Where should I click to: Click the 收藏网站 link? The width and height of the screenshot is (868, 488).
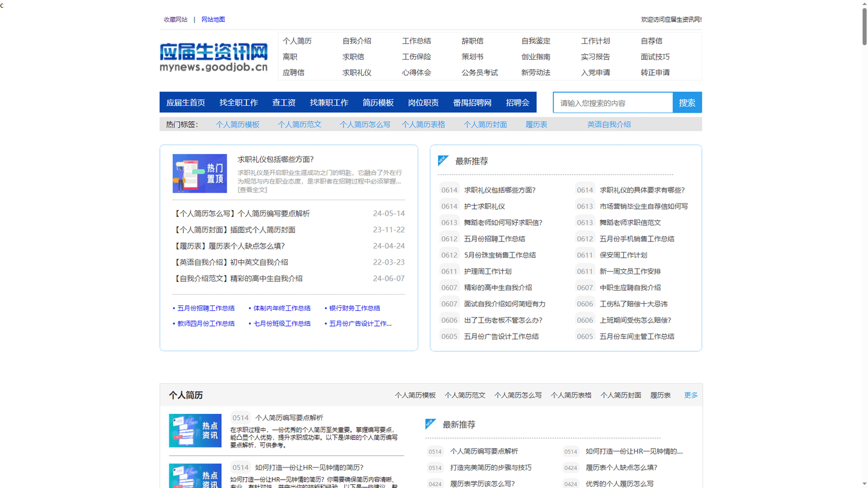point(175,19)
